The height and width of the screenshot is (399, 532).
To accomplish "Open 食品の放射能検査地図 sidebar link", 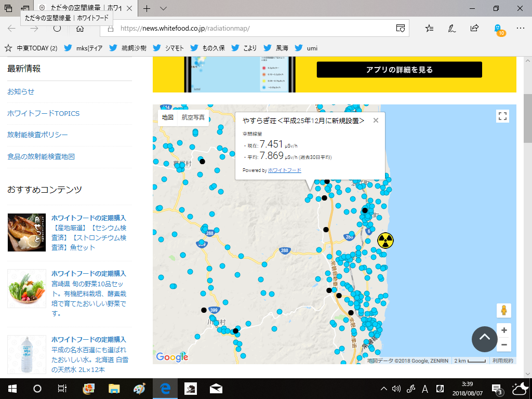I will [x=41, y=156].
